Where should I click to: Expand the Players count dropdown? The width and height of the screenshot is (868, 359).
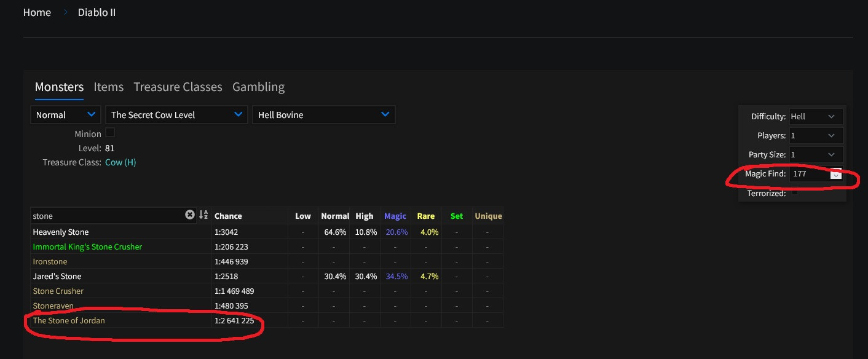click(816, 135)
